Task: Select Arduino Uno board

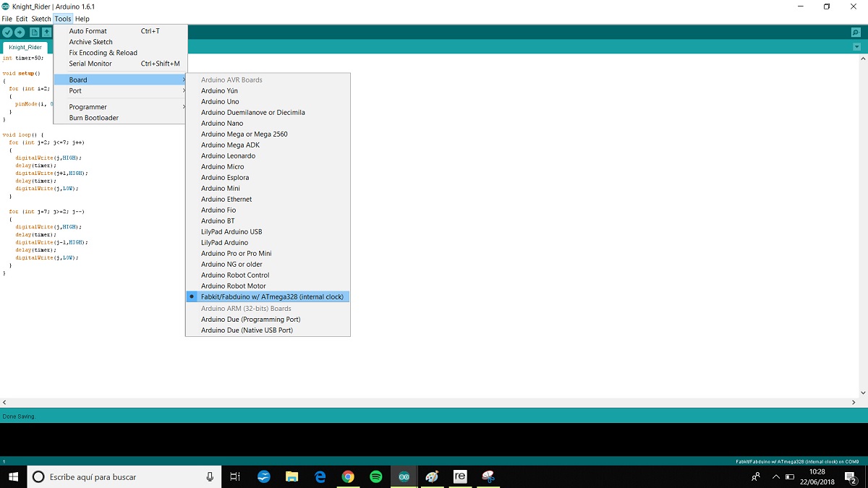Action: tap(268, 102)
